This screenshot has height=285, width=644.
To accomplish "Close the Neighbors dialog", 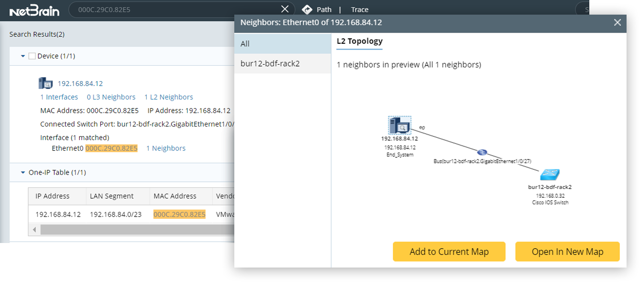I will click(618, 22).
